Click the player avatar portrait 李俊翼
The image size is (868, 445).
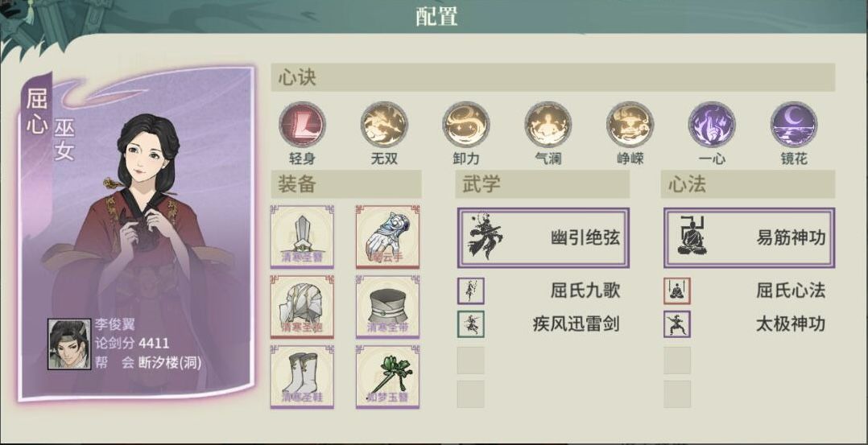(x=69, y=343)
